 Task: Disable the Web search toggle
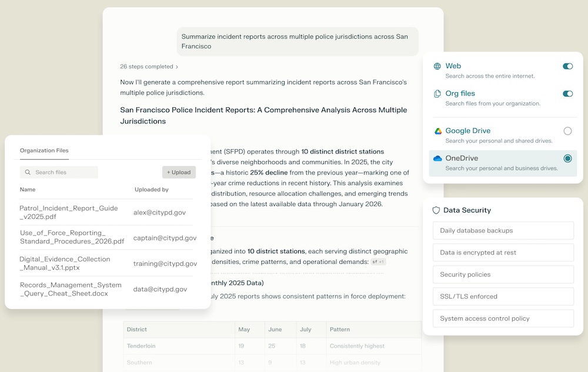pos(567,66)
